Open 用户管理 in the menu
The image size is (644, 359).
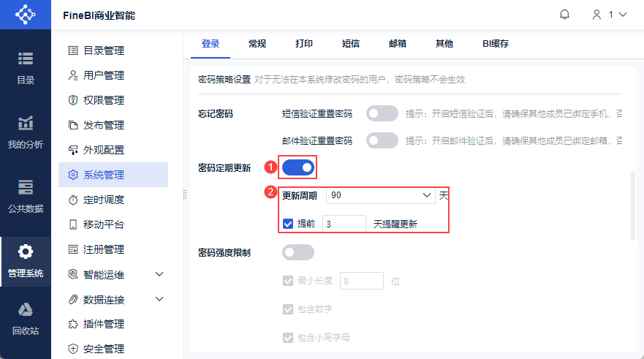(x=103, y=75)
